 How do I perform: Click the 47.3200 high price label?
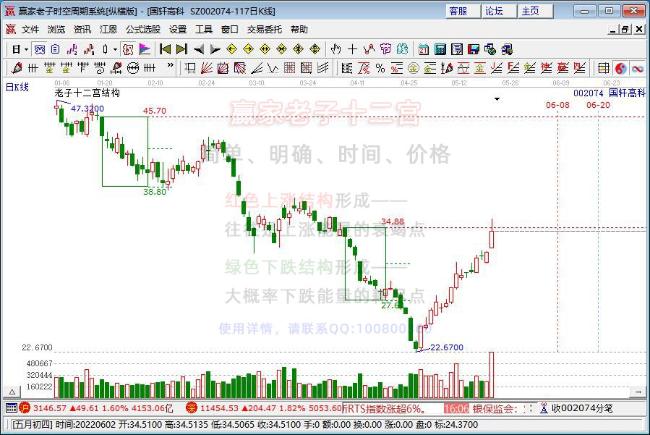pyautogui.click(x=87, y=109)
